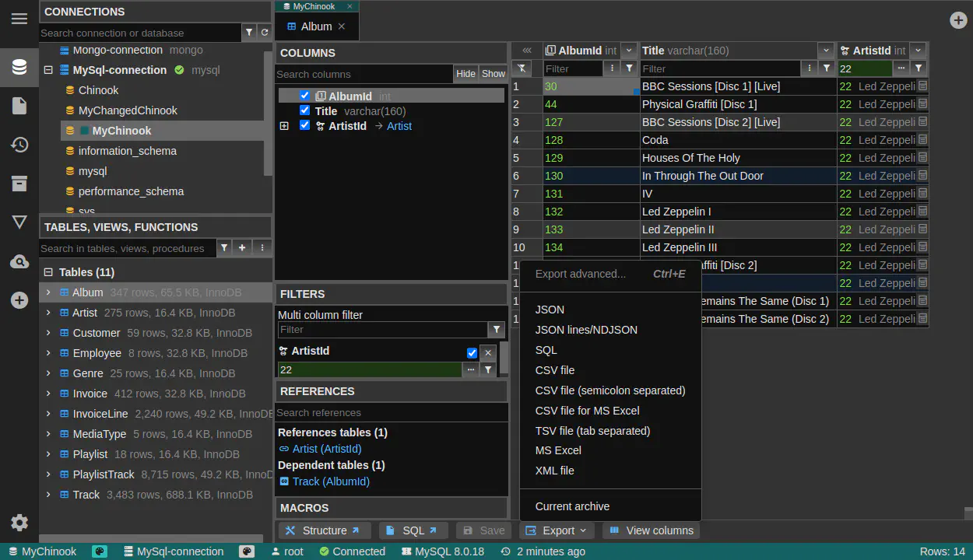Select CSV file export option
The width and height of the screenshot is (973, 560).
coord(554,370)
